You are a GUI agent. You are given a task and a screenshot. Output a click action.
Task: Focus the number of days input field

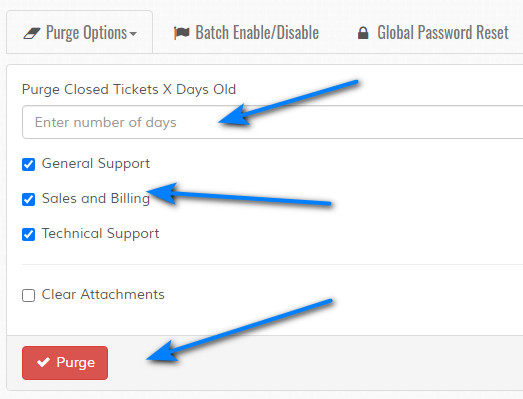coord(273,122)
